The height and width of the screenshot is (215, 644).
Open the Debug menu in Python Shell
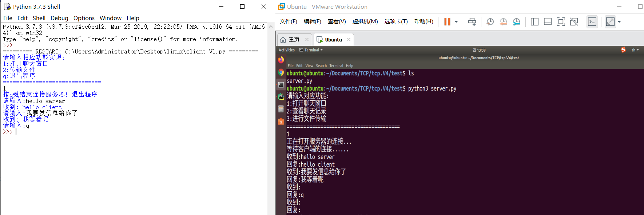(59, 18)
